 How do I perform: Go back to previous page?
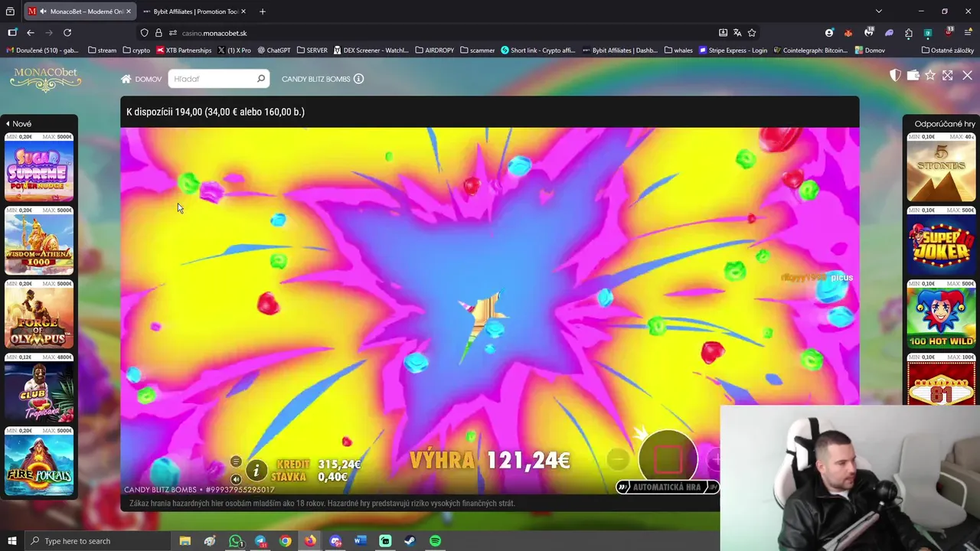pyautogui.click(x=31, y=33)
